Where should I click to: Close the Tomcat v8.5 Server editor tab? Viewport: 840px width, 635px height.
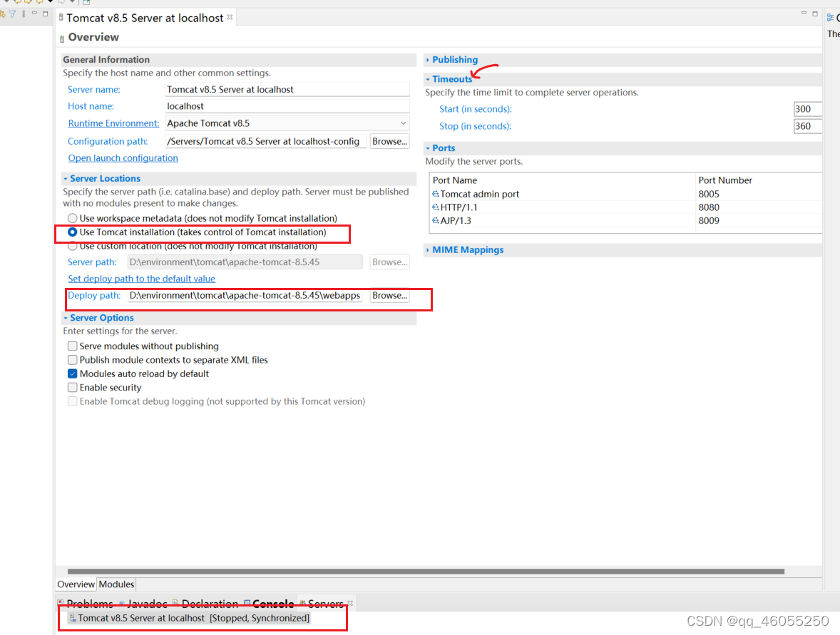[230, 17]
